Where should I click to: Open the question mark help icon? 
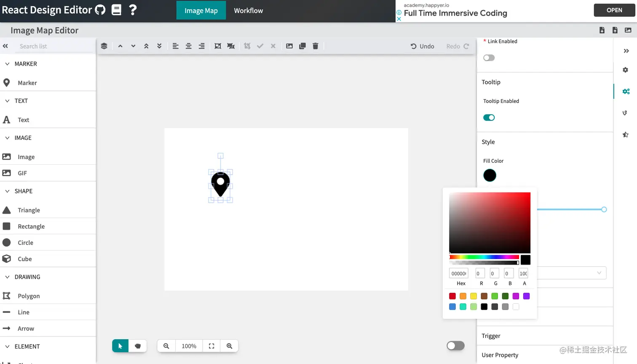click(133, 10)
